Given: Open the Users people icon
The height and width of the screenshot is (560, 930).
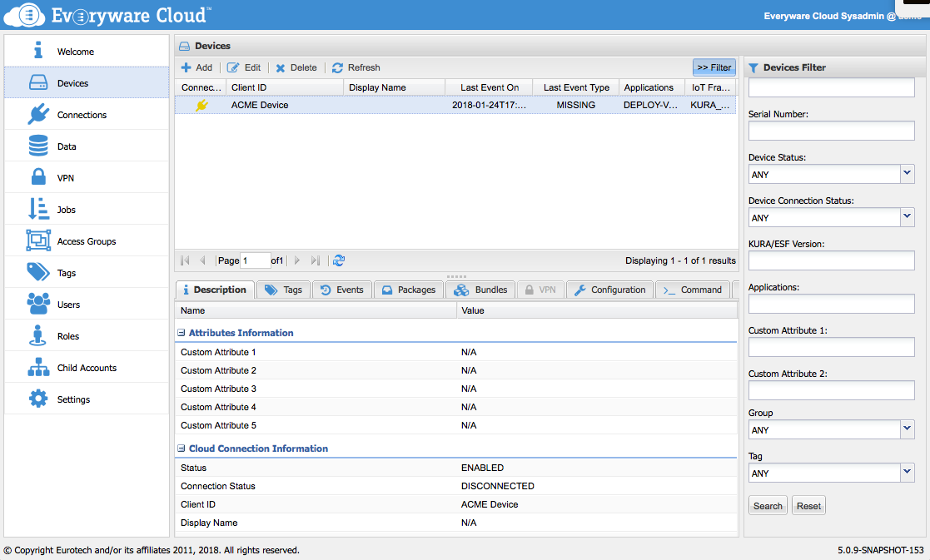Looking at the screenshot, I should point(38,304).
